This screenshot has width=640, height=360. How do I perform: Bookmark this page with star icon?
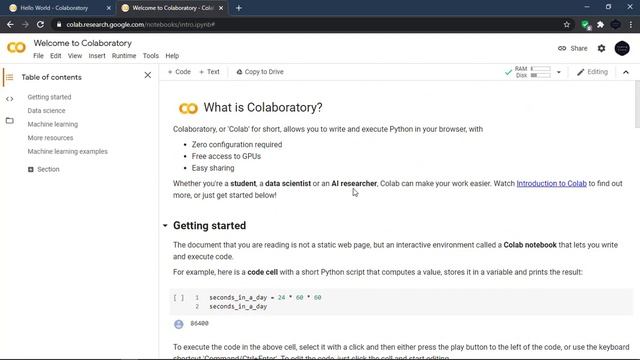tap(567, 24)
